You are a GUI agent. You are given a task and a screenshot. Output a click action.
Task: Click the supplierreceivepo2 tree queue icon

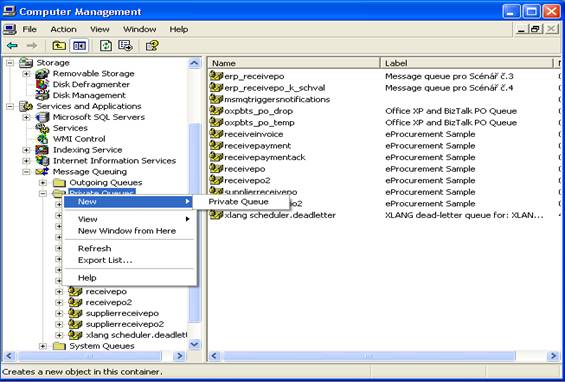click(75, 324)
